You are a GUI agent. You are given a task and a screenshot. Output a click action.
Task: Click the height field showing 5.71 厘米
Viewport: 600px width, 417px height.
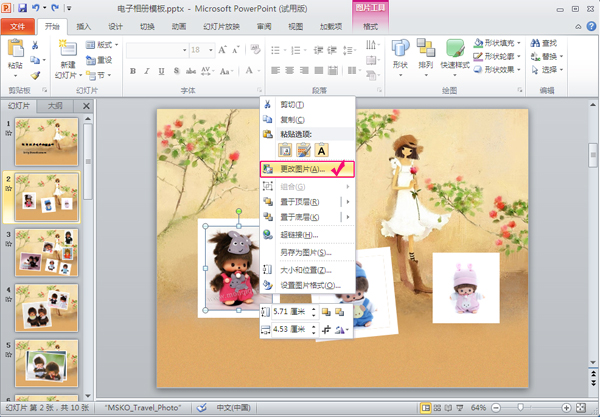pyautogui.click(x=291, y=312)
